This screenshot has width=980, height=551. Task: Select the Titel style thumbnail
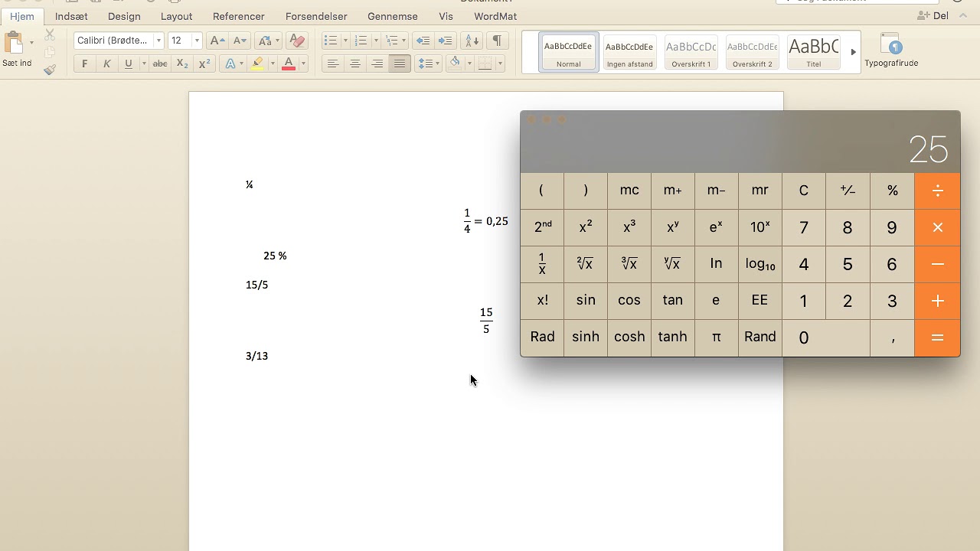tap(814, 52)
